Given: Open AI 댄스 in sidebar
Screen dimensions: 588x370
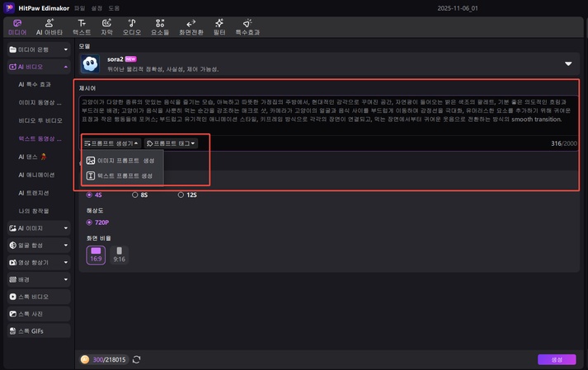Looking at the screenshot, I should pos(32,157).
